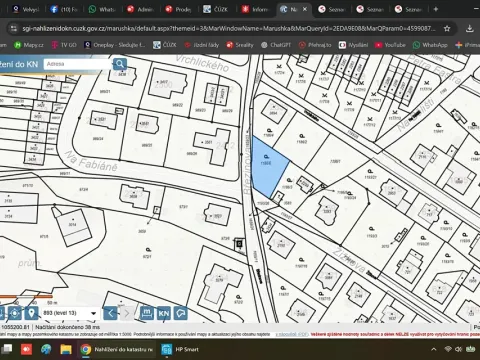Go to previous map view arrow
480x360 pixels.
[110, 313]
